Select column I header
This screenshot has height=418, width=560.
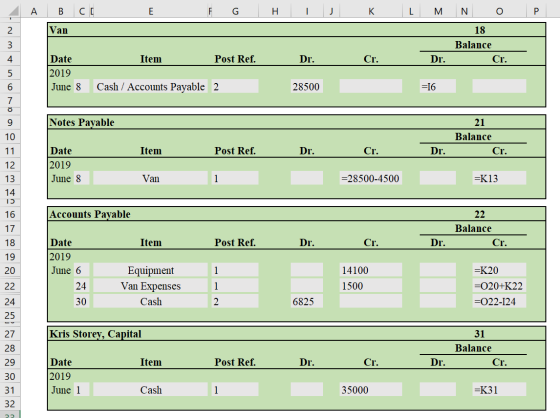pos(307,11)
